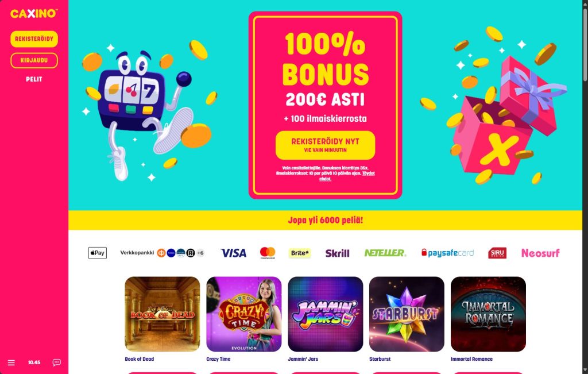Open the hamburger menu icon
Image resolution: width=588 pixels, height=374 pixels.
tap(11, 363)
